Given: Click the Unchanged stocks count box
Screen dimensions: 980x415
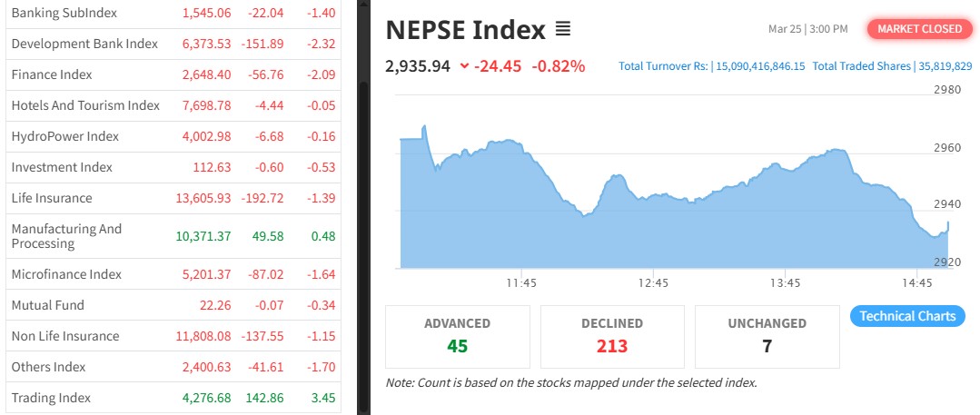Looking at the screenshot, I should pyautogui.click(x=767, y=336).
